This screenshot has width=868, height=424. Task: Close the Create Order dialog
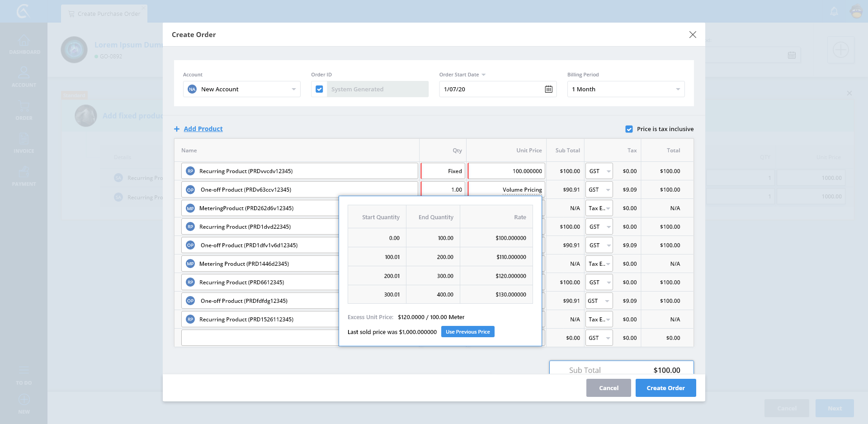click(x=692, y=35)
